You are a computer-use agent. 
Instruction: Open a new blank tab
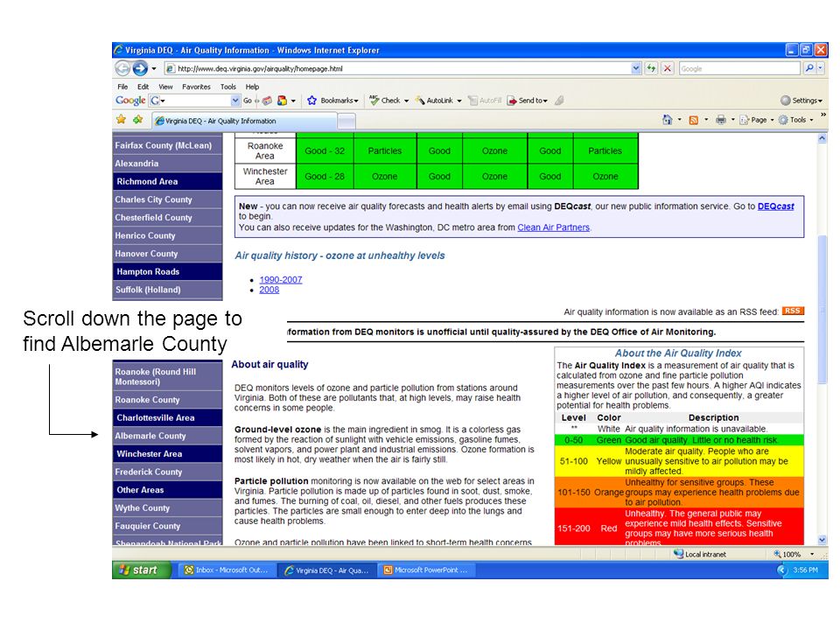point(346,122)
